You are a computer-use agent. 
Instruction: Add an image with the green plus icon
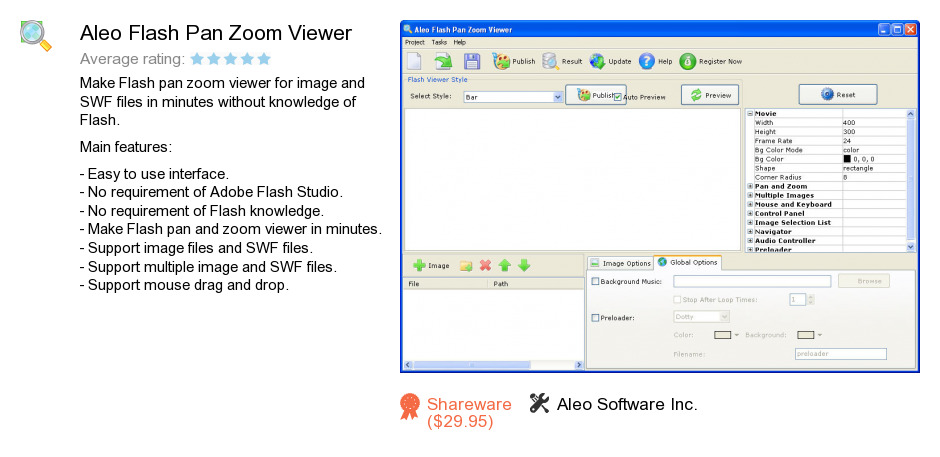(x=420, y=265)
